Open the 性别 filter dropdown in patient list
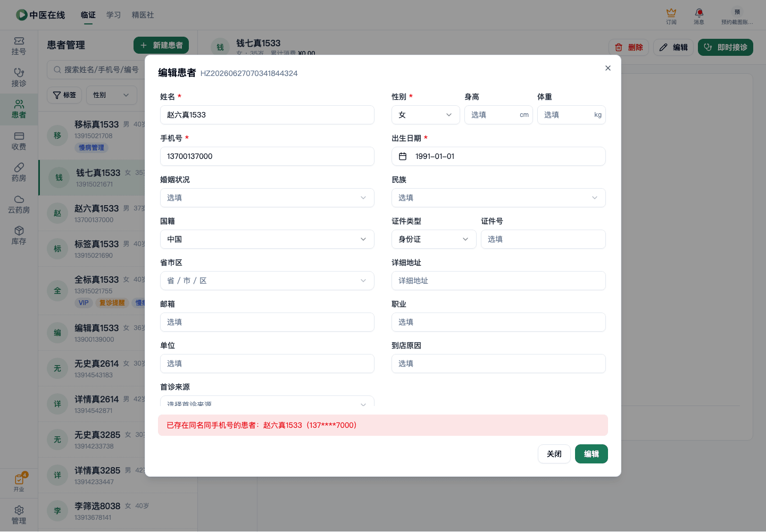Viewport: 766px width, 532px height. pos(112,95)
